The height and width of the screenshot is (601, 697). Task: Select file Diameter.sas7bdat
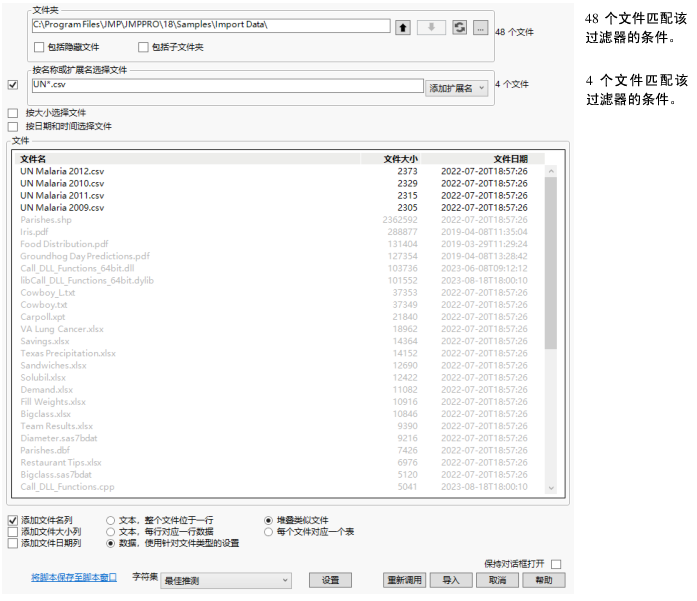click(x=59, y=438)
